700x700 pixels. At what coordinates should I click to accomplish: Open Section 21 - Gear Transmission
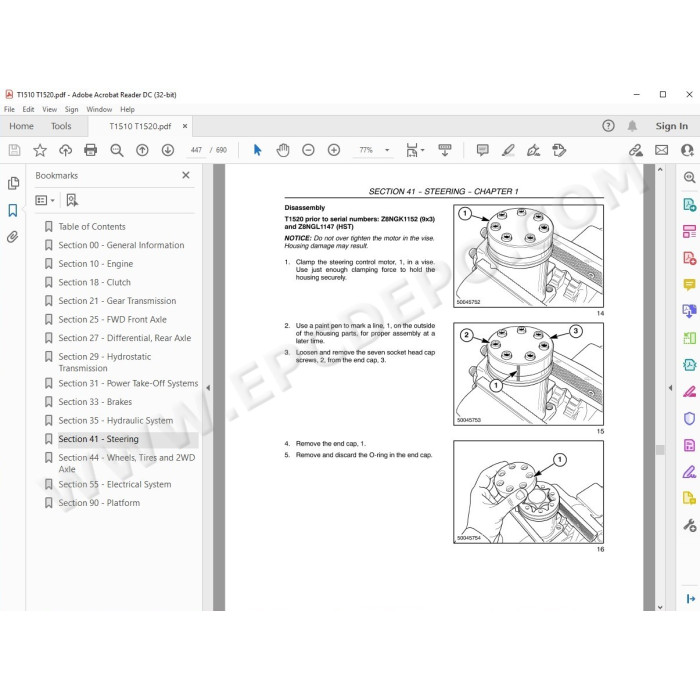click(117, 301)
